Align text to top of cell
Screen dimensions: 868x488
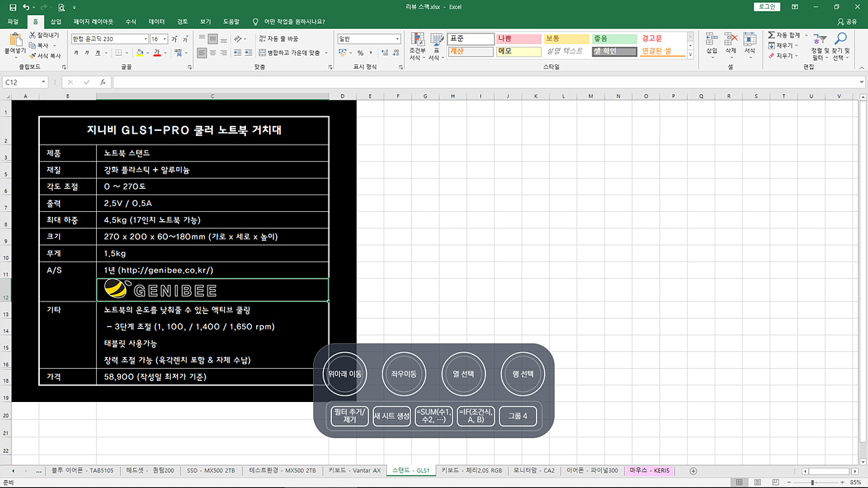pyautogui.click(x=202, y=38)
